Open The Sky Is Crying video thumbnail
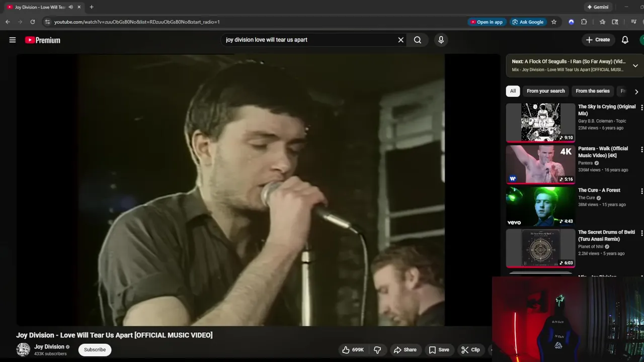Screen dimensions: 644x362 [x=540, y=123]
